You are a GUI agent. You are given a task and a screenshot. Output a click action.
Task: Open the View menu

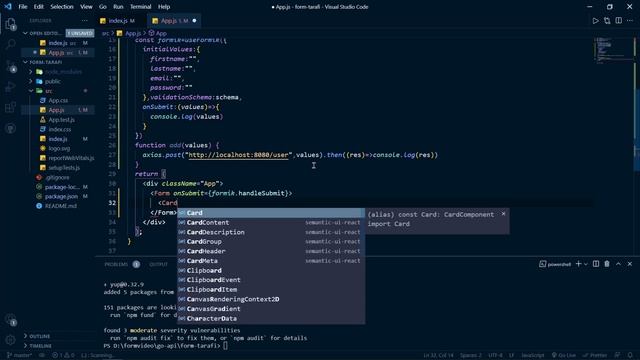point(86,7)
